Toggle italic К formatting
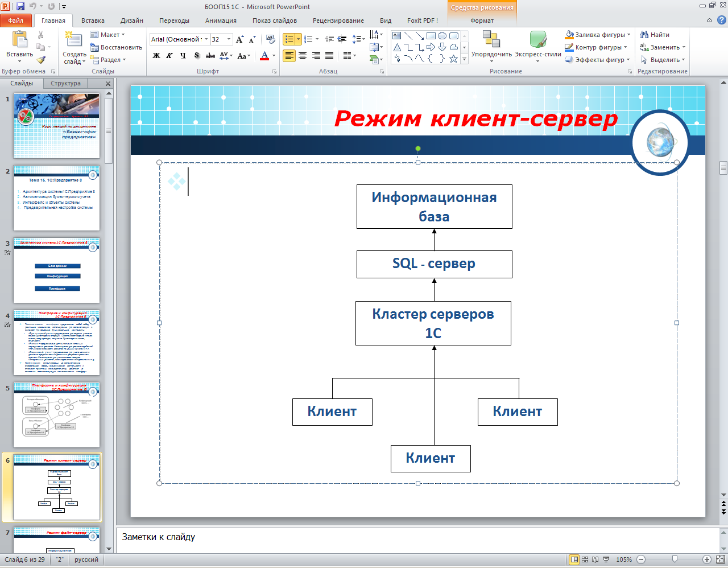The height and width of the screenshot is (568, 728). 169,56
